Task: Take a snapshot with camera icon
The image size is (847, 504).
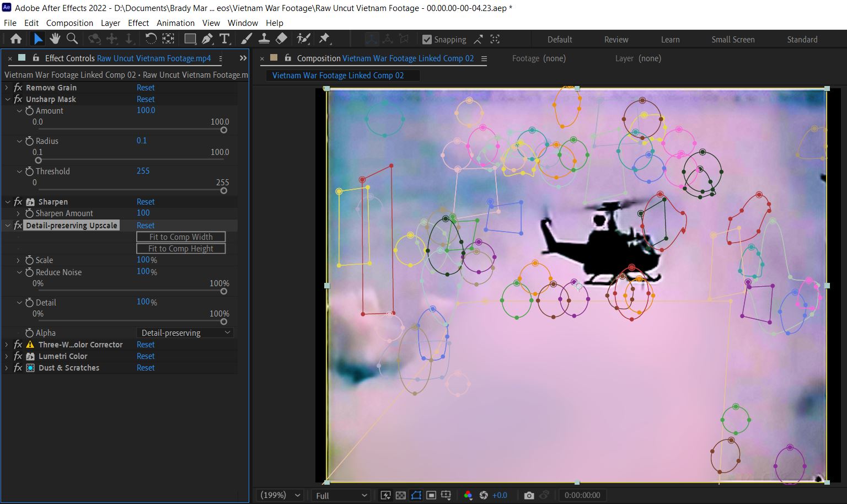Action: 529,495
